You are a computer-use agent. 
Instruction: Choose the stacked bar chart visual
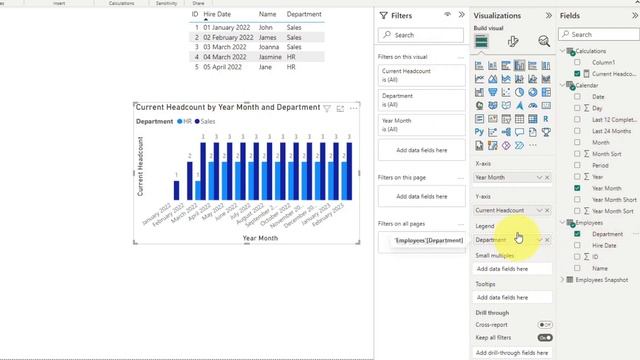(x=479, y=65)
